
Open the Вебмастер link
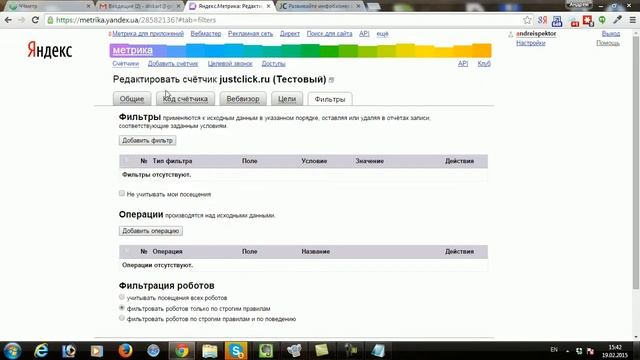[x=206, y=34]
